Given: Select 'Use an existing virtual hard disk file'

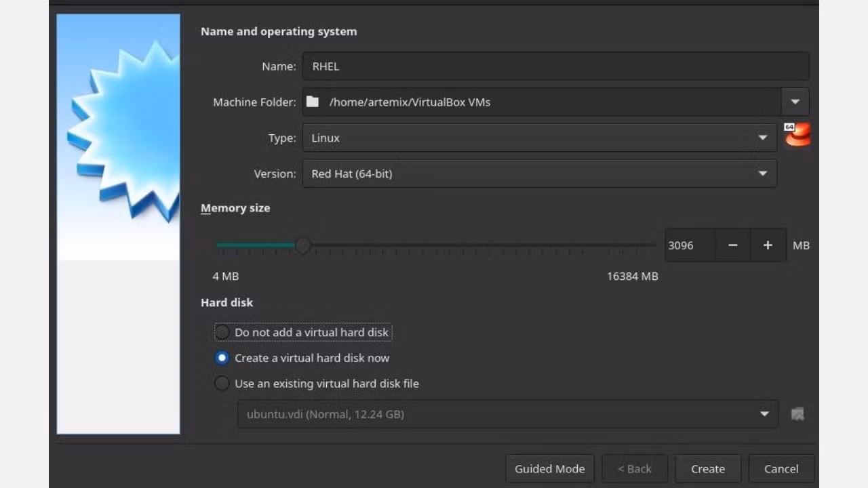Looking at the screenshot, I should point(317,384).
